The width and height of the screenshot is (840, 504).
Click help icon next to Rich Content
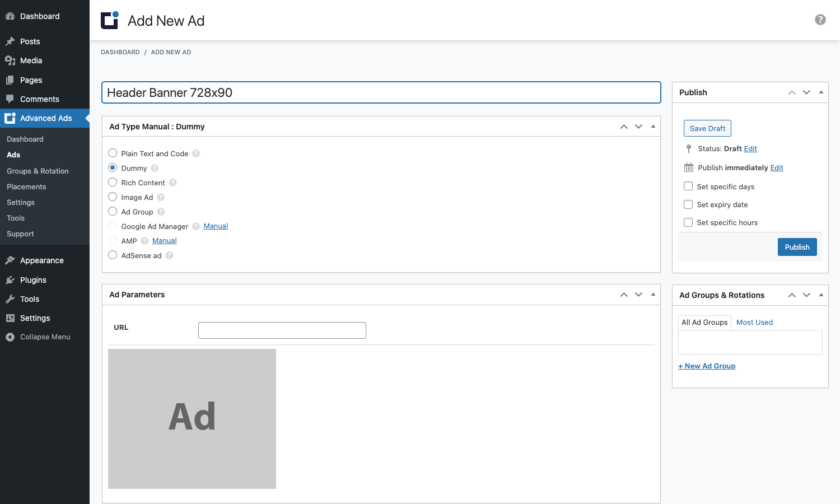point(172,183)
